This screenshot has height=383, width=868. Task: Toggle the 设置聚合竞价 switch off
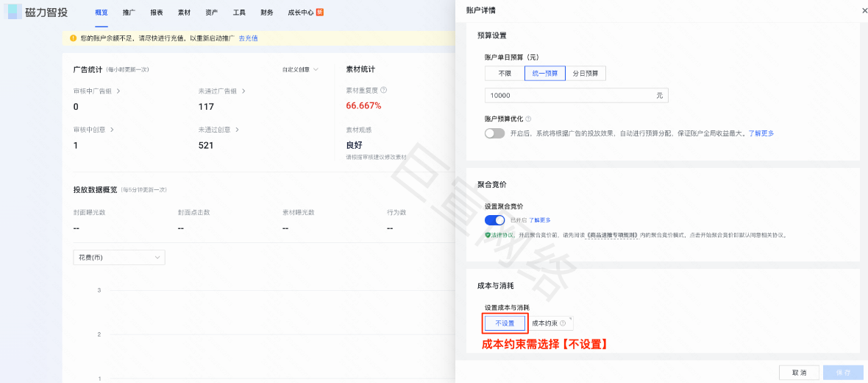click(495, 220)
